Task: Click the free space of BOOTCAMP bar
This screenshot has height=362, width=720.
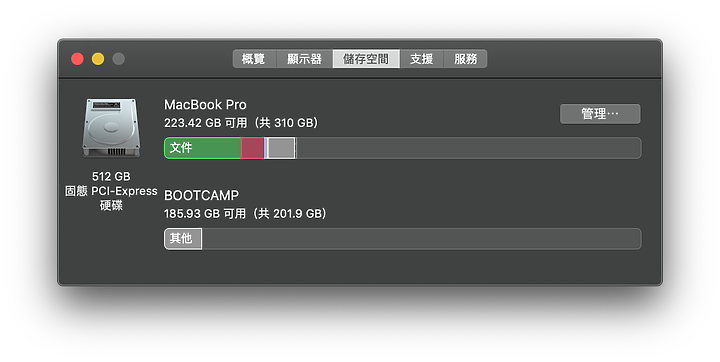Action: 421,239
